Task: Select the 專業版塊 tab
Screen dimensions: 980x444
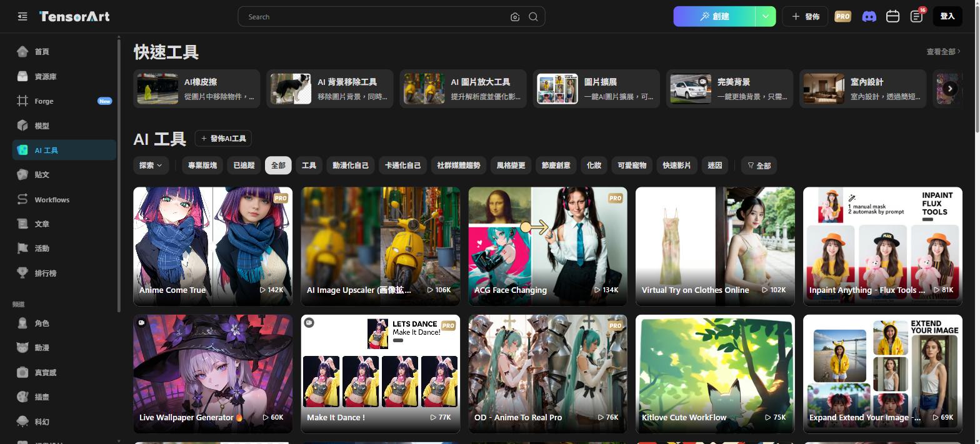Action: 202,165
